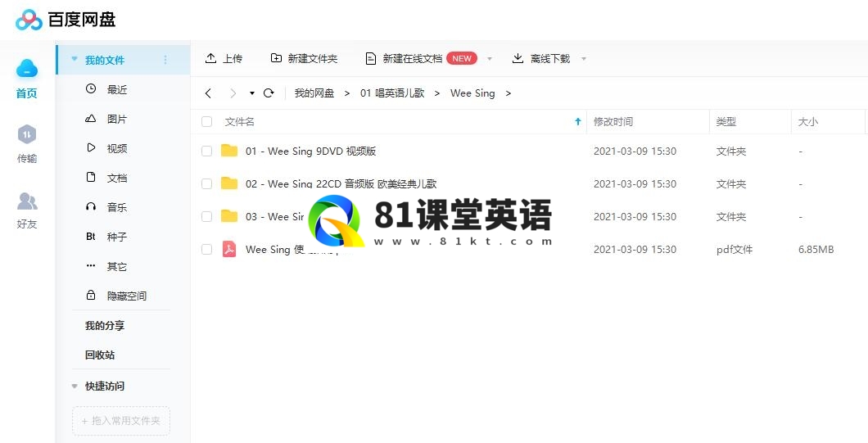Image resolution: width=868 pixels, height=443 pixels.
Task: Collapse the 快捷访问 section arrow
Action: (75, 386)
